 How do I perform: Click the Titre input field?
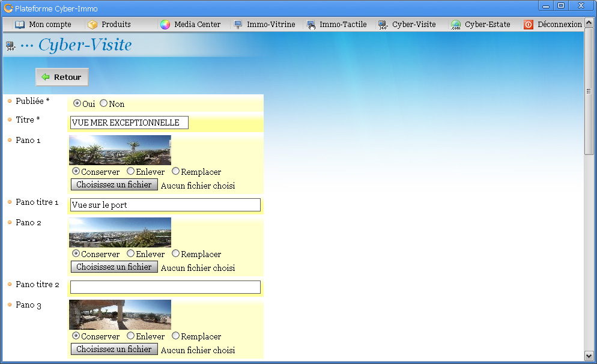pyautogui.click(x=129, y=123)
